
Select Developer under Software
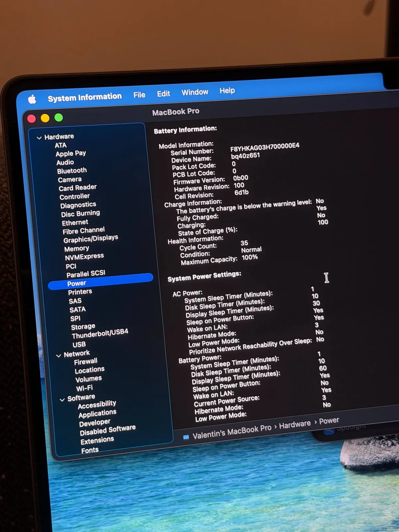pos(95,423)
